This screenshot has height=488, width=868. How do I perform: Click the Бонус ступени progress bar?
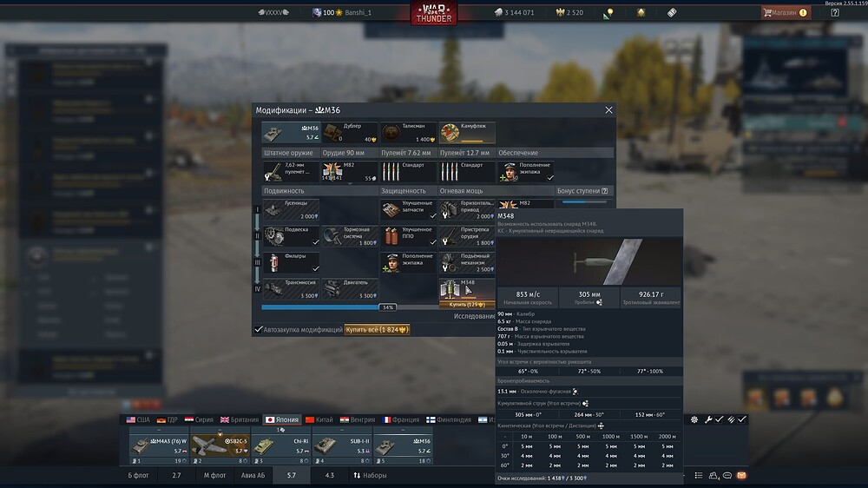click(x=584, y=202)
